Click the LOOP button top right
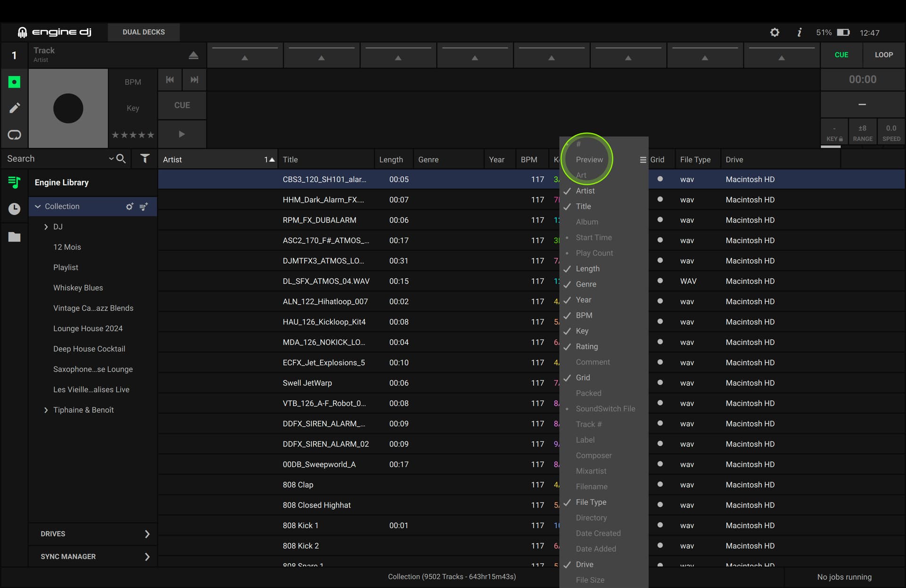This screenshot has width=906, height=588. point(883,55)
